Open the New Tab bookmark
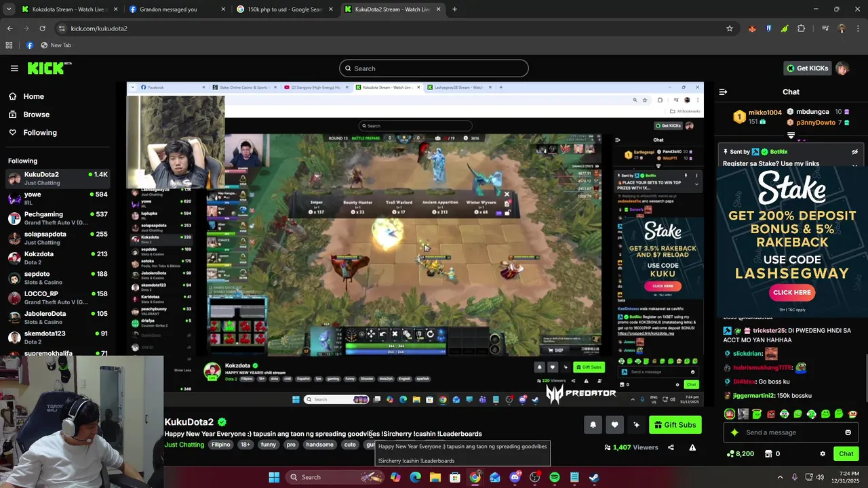868x488 pixels. 56,45
